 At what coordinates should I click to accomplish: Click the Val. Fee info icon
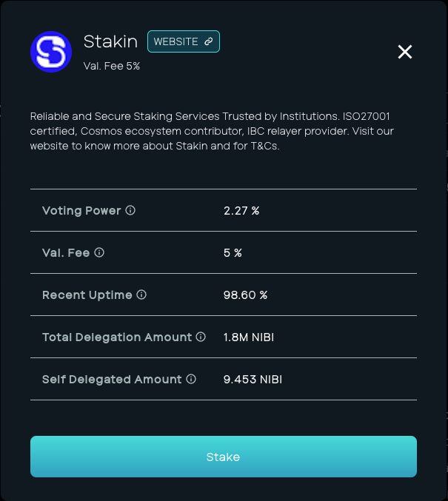[99, 252]
